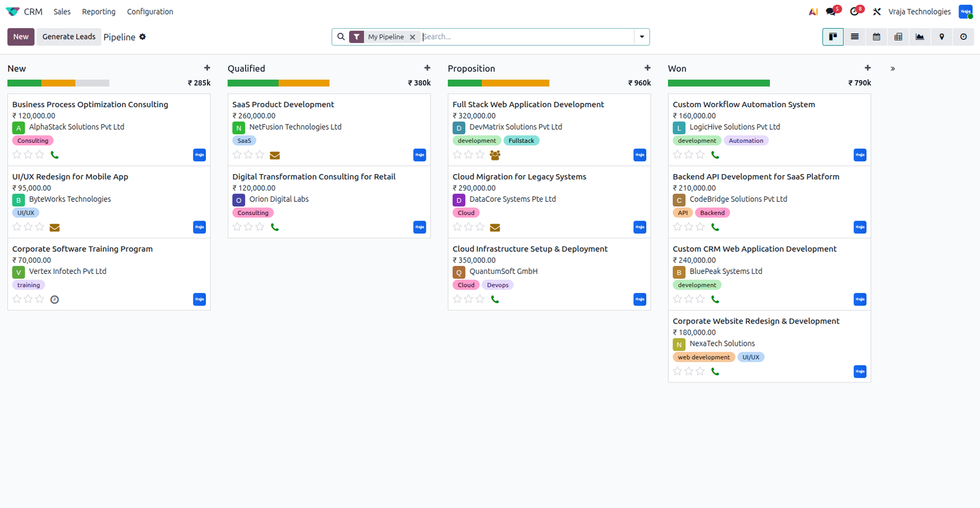
Task: Set second star on Backend API Development card
Action: [688, 227]
